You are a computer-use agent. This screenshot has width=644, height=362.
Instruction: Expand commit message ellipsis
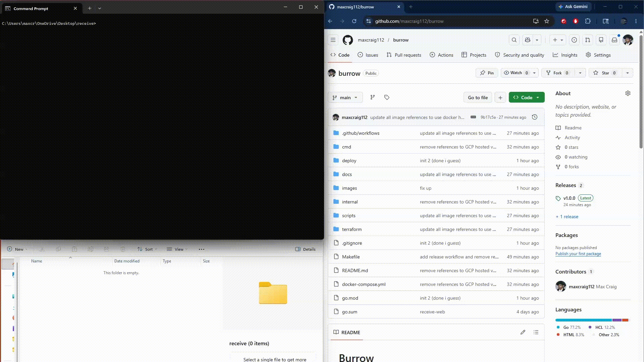pyautogui.click(x=473, y=117)
